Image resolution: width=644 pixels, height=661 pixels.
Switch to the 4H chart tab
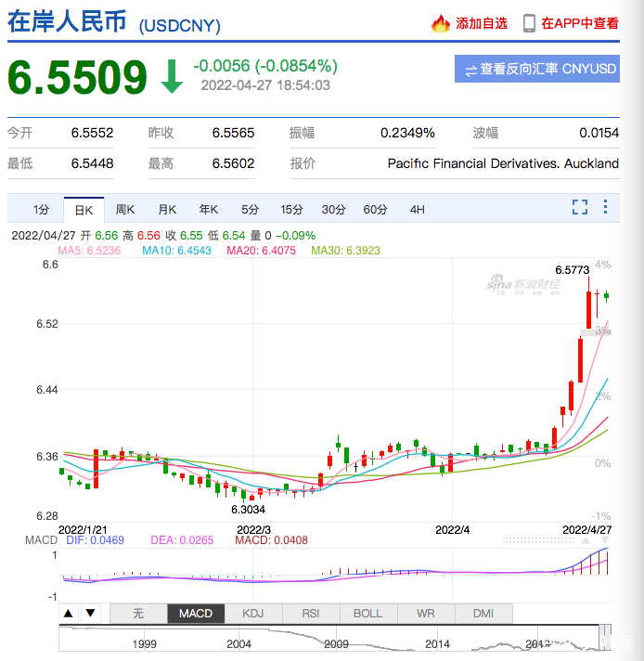click(418, 210)
